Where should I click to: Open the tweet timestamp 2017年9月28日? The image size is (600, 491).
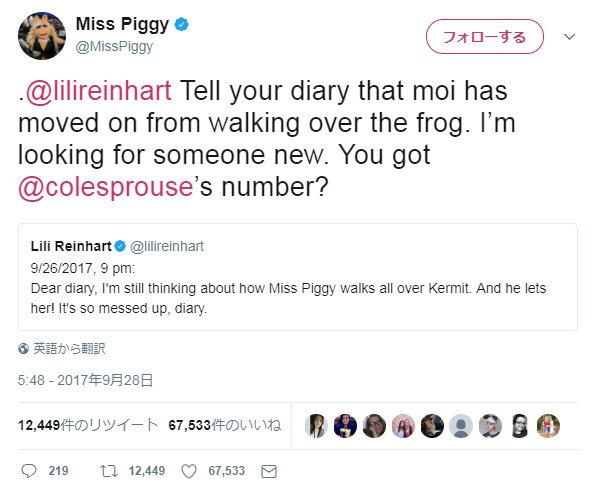point(86,380)
